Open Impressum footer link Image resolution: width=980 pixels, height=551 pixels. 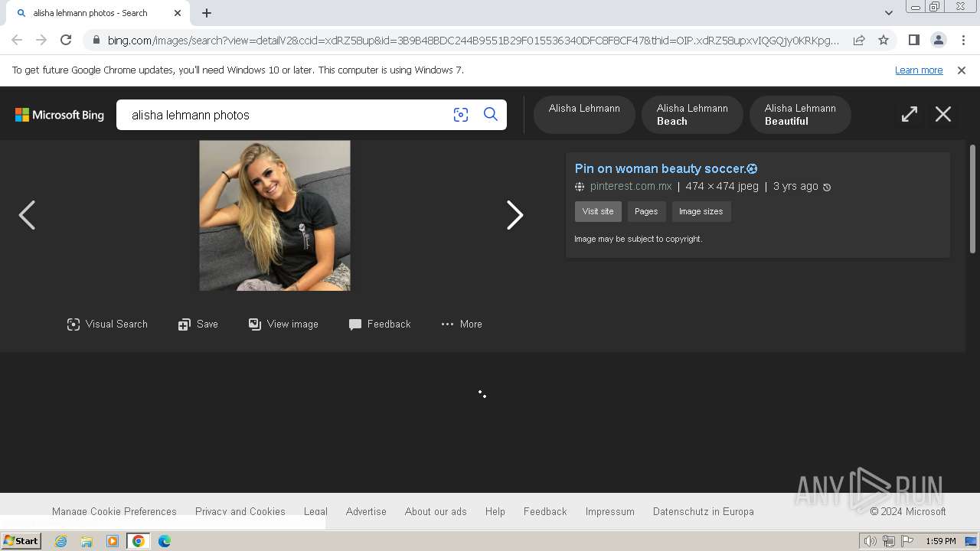tap(610, 511)
